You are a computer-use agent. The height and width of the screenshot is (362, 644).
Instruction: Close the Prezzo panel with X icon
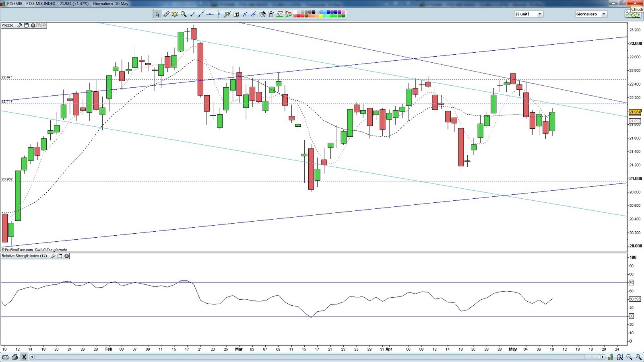click(33, 25)
